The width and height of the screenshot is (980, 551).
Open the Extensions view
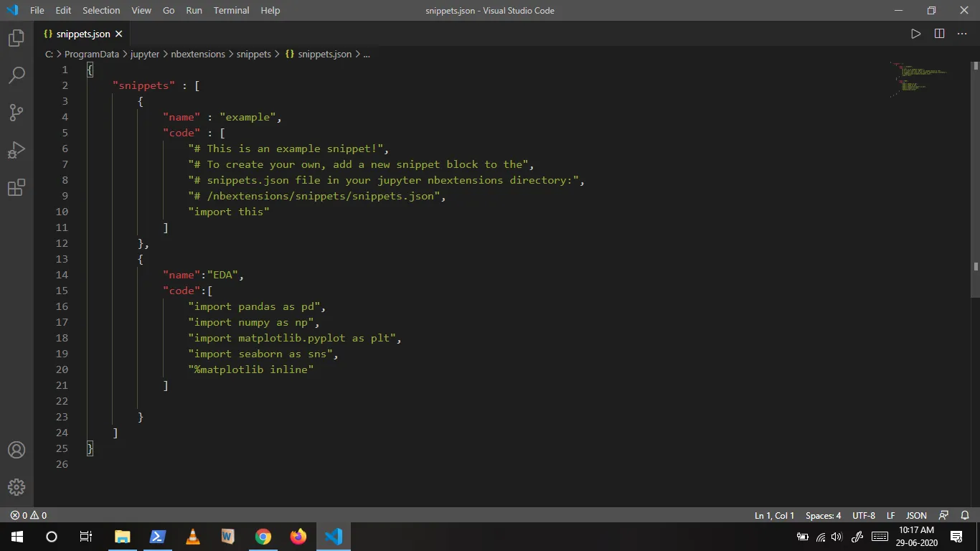click(17, 188)
